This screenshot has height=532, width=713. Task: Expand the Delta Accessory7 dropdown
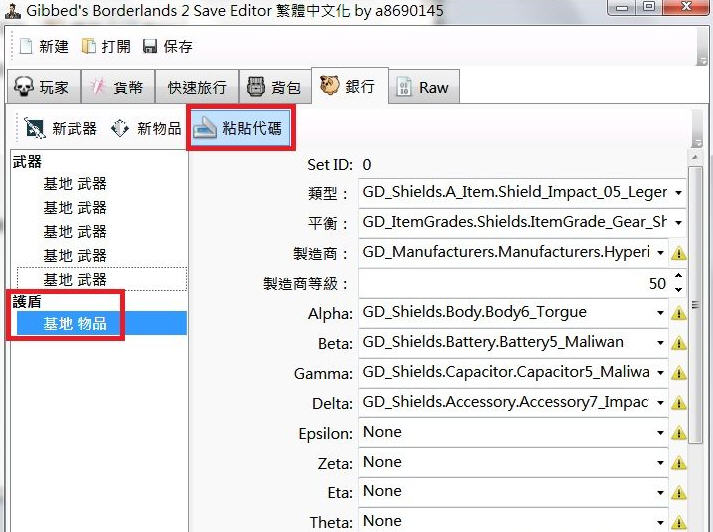[660, 403]
